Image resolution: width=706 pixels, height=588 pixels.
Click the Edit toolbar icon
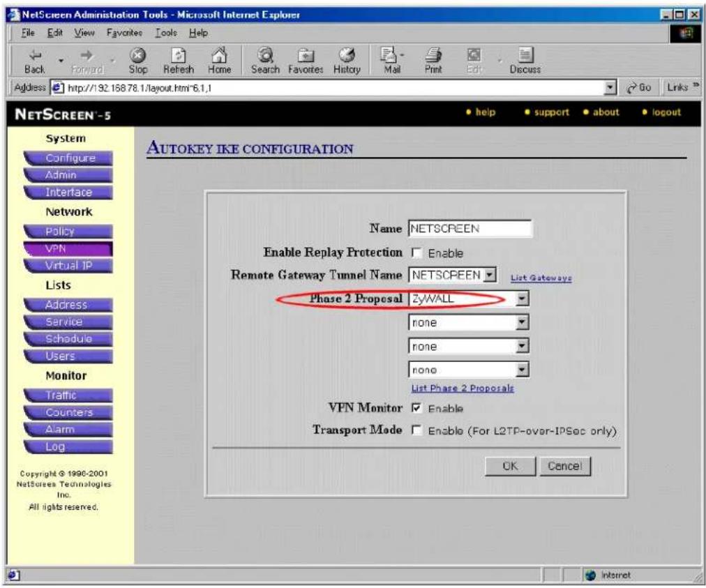[x=474, y=55]
